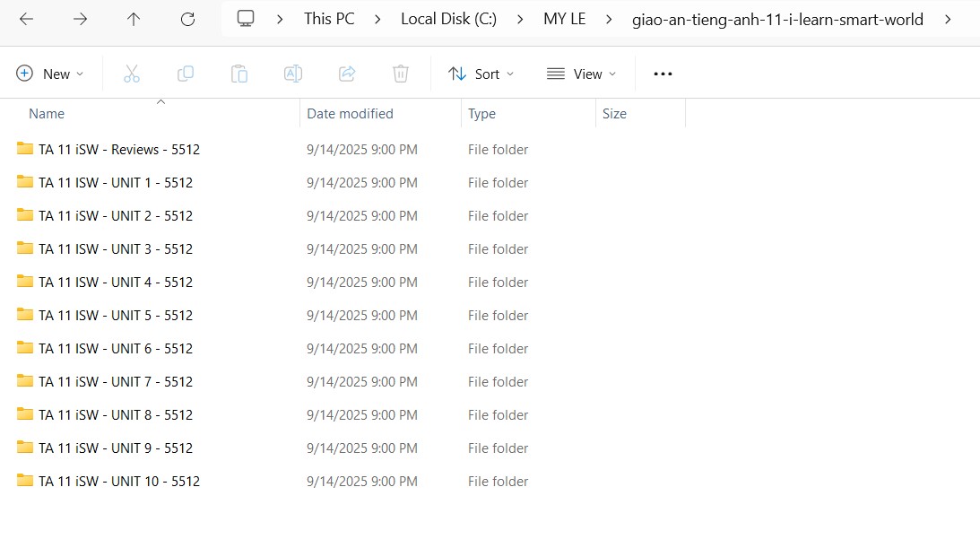Open the View layout dropdown
The height and width of the screenshot is (548, 980).
581,74
